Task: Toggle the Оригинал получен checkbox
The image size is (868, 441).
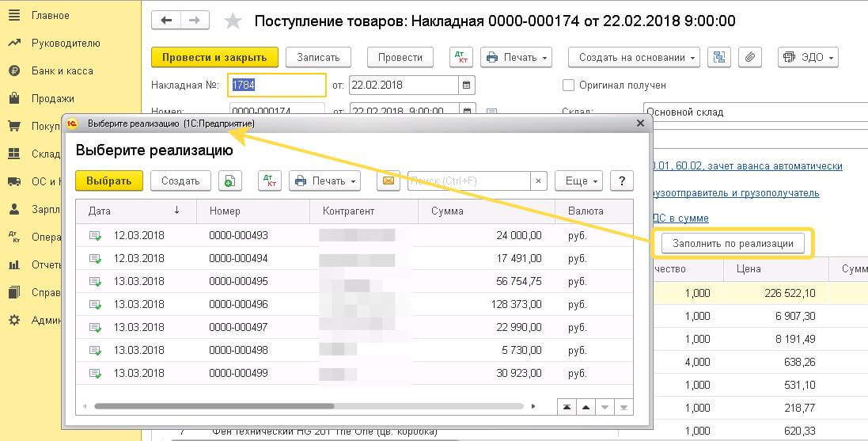Action: (568, 85)
